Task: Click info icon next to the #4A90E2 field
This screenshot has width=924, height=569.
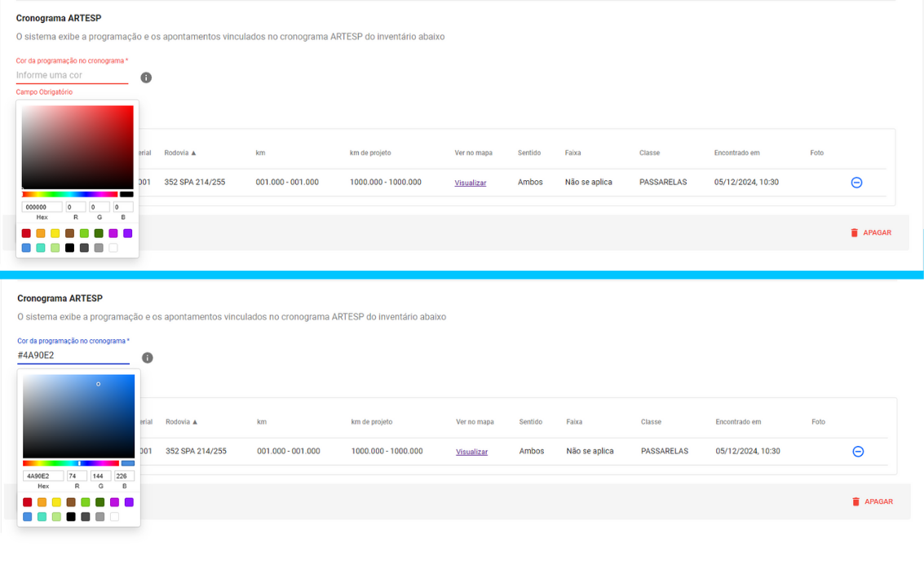Action: click(148, 358)
